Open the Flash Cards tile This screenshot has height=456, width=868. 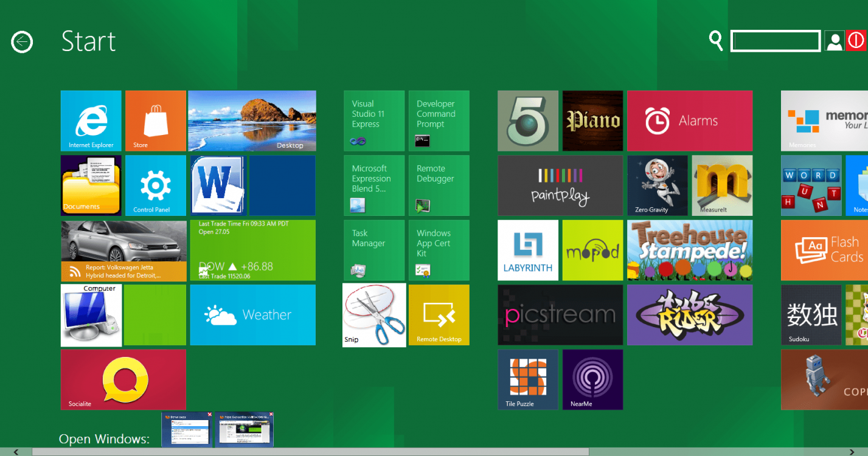pos(824,250)
